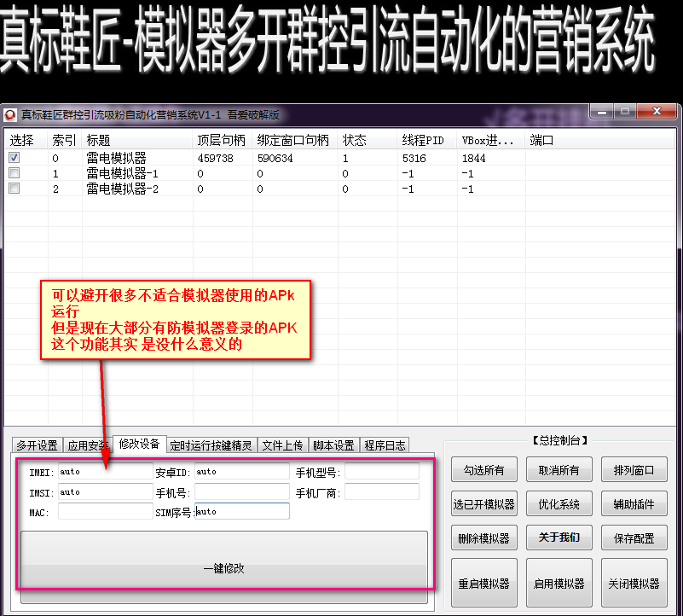Open 辅助插件 button
Image resolution: width=683 pixels, height=616 pixels.
coord(634,503)
